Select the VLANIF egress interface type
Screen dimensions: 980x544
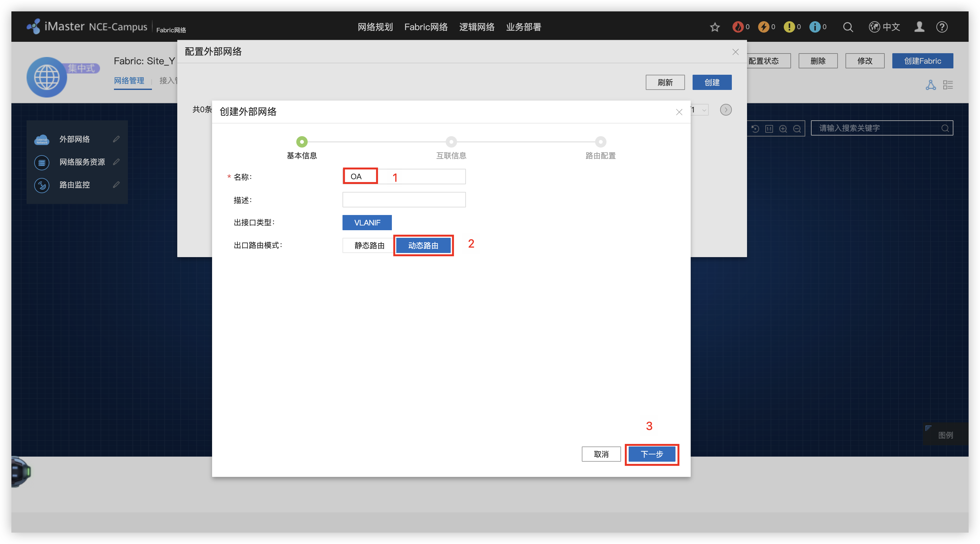pos(367,223)
